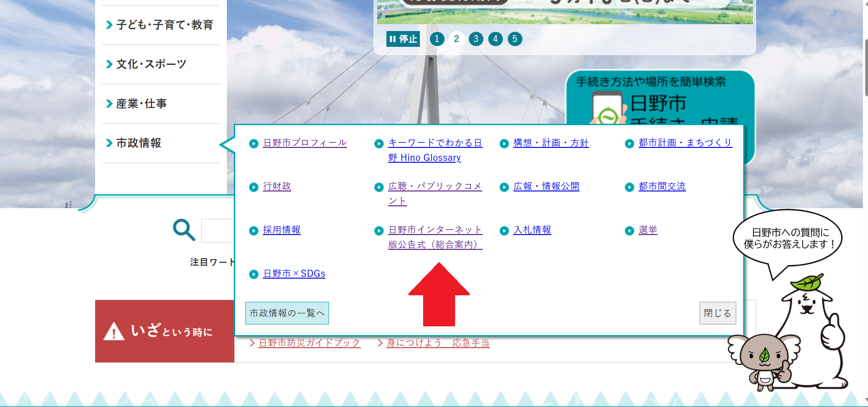Switch to slide 1 in carousel
This screenshot has height=407, width=868.
click(x=437, y=39)
